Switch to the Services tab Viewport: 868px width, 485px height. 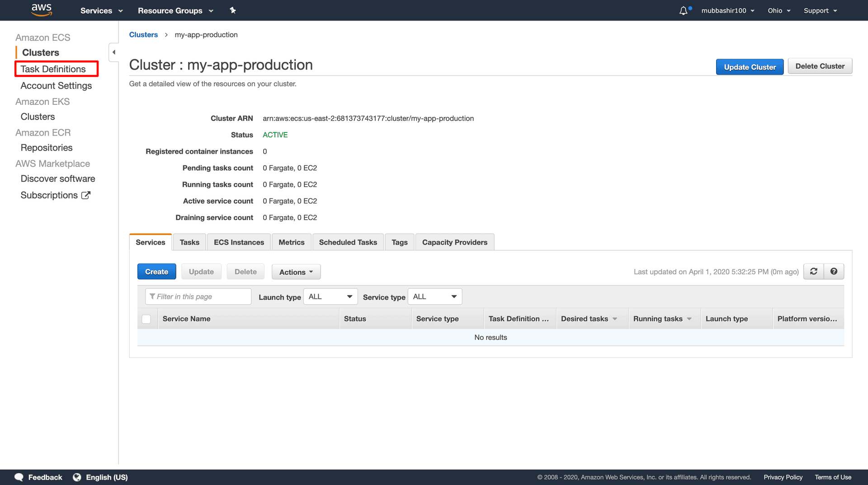click(x=151, y=242)
